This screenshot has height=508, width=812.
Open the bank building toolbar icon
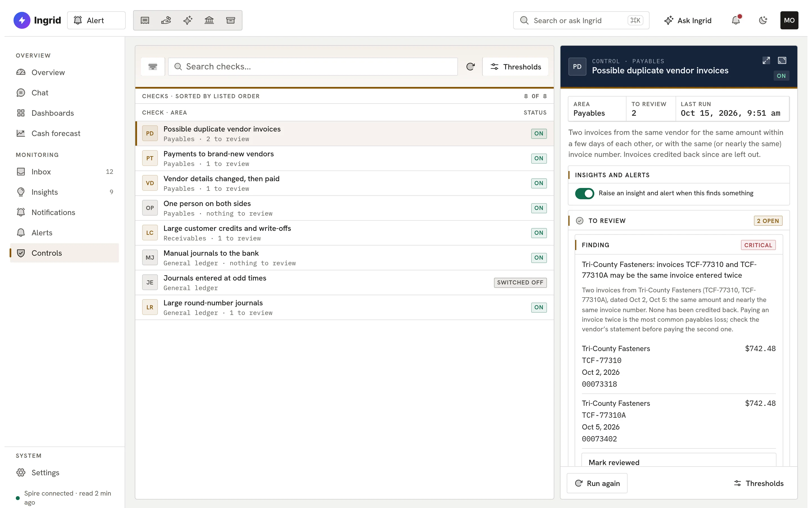209,20
